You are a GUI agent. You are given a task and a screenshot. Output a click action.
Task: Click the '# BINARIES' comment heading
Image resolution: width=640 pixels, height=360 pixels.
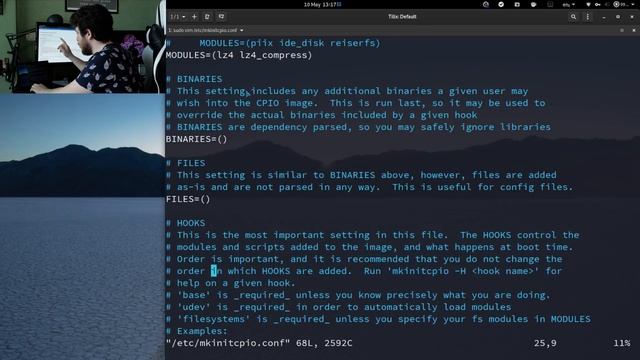(x=194, y=79)
